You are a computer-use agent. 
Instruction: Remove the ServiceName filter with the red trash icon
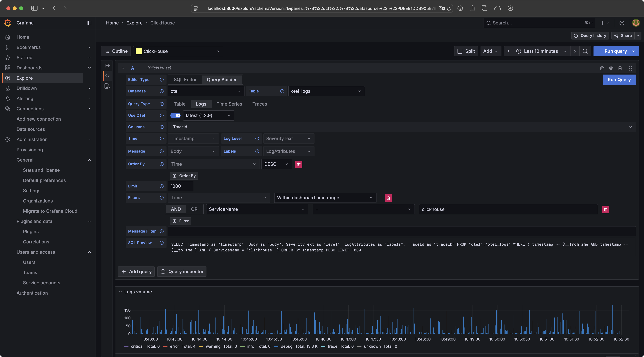pos(605,209)
